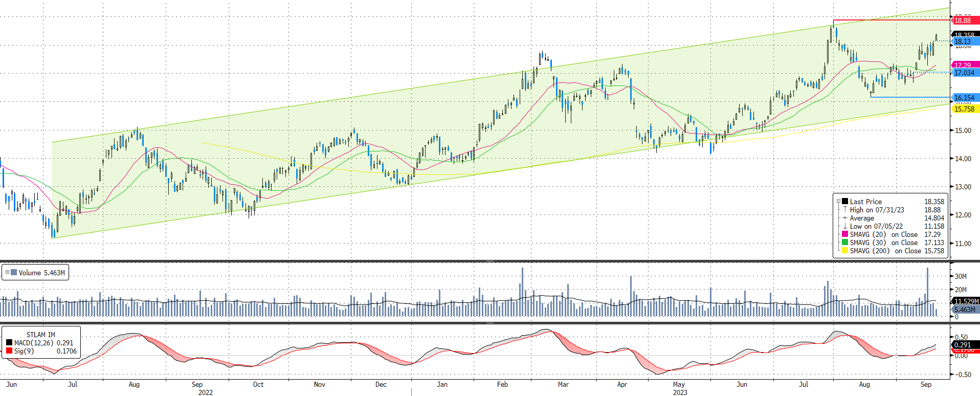The height and width of the screenshot is (396, 980).
Task: Click the 13.00 price axis label
Action: click(963, 187)
